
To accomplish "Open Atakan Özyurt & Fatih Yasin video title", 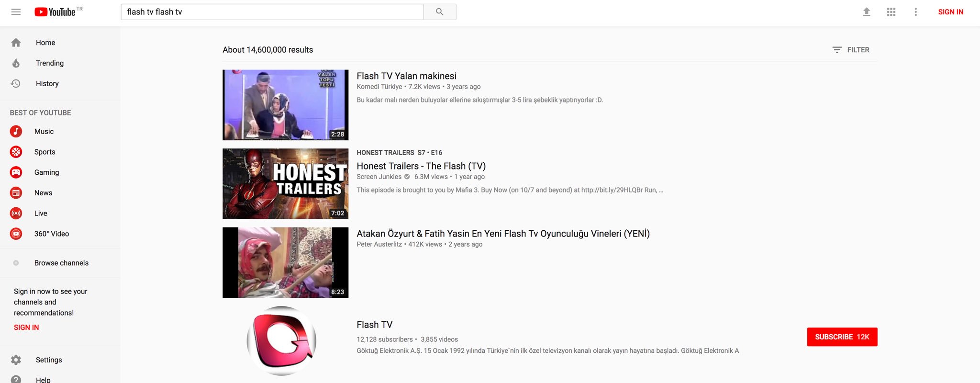I will [x=503, y=234].
